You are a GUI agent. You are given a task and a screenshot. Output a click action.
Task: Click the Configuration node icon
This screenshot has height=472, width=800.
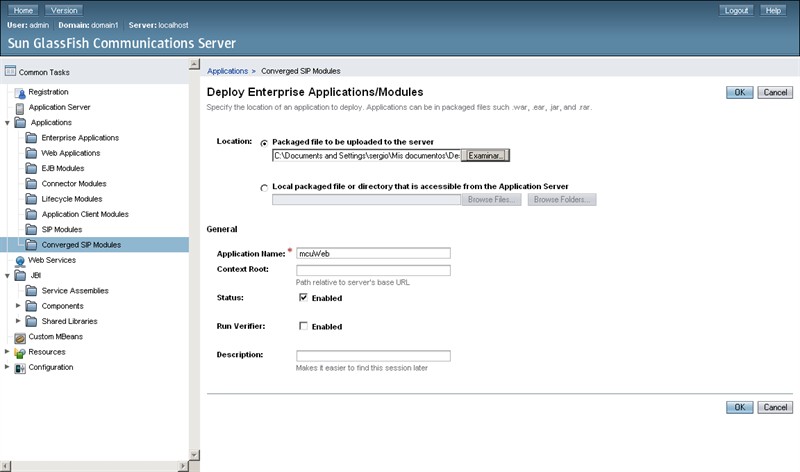coord(20,368)
